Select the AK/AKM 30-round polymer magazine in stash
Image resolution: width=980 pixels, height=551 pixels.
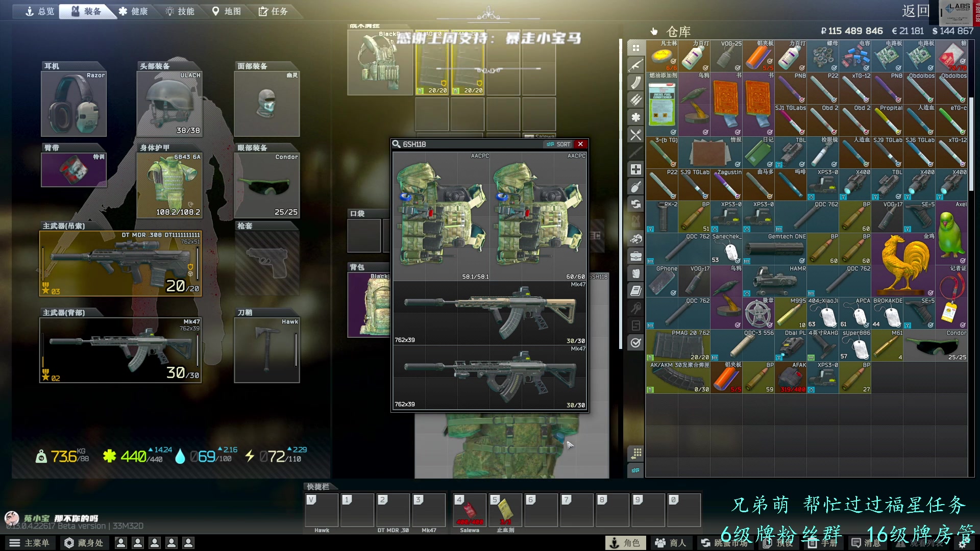tap(678, 378)
